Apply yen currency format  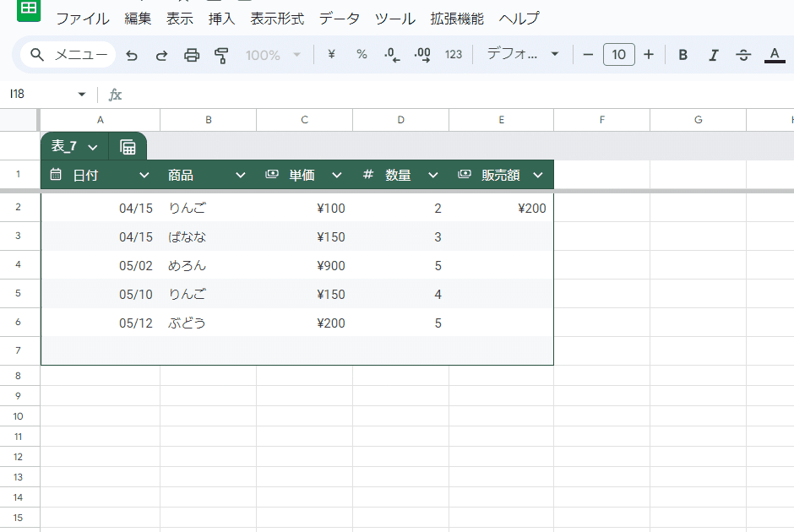331,54
